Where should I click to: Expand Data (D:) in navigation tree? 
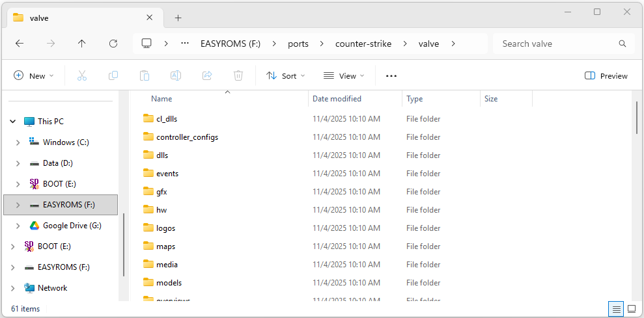(18, 163)
